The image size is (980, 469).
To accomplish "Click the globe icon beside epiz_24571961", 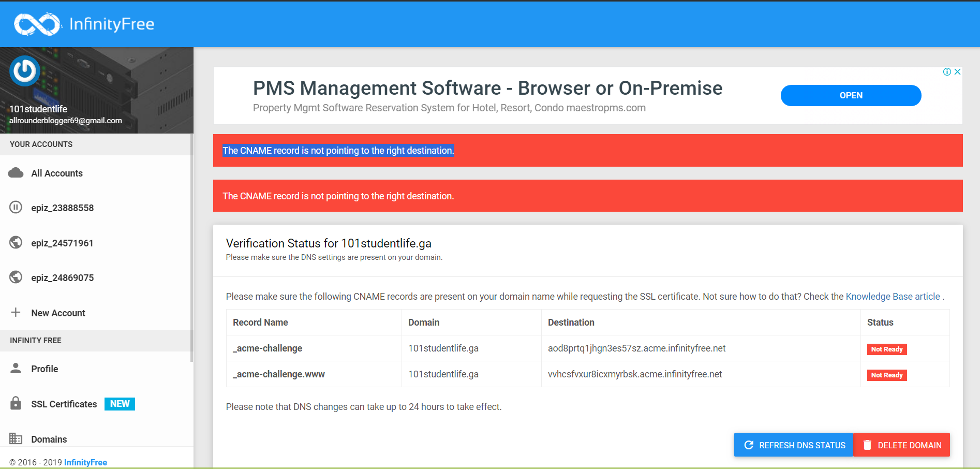I will (x=16, y=243).
